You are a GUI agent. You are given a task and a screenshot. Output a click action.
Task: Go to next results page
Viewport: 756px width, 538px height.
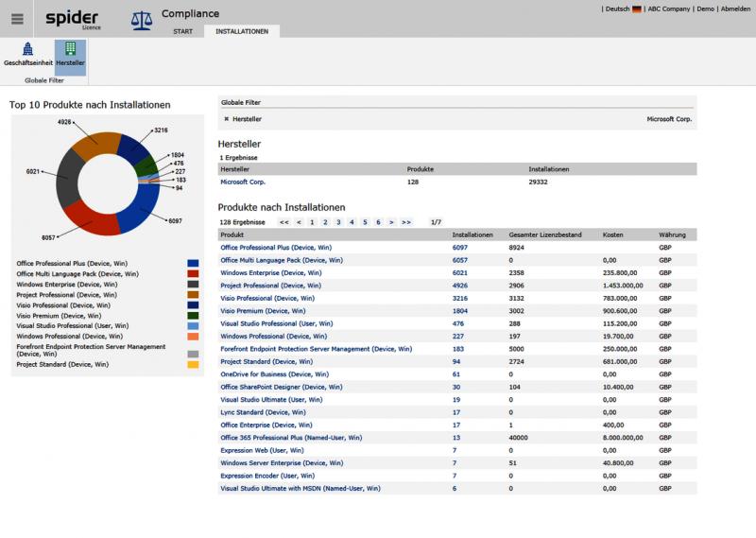tap(391, 222)
